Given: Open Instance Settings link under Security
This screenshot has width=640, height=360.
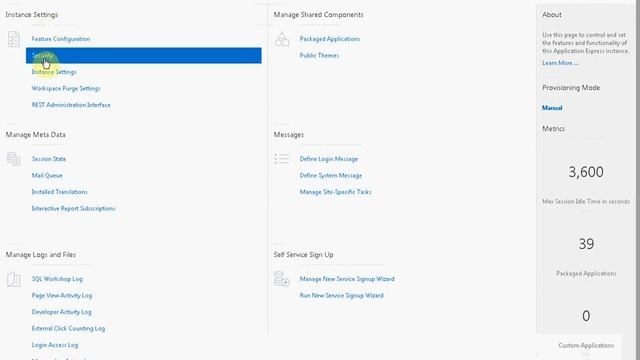Looking at the screenshot, I should click(54, 72).
